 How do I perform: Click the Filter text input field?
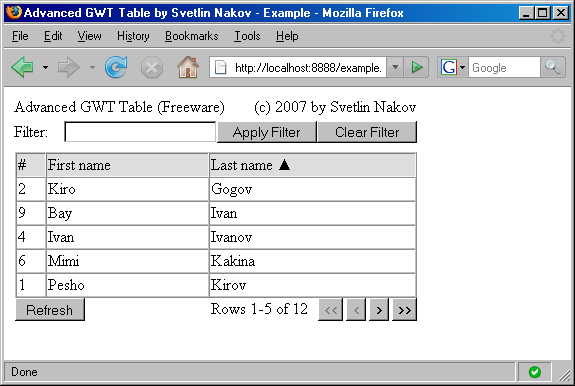(140, 132)
